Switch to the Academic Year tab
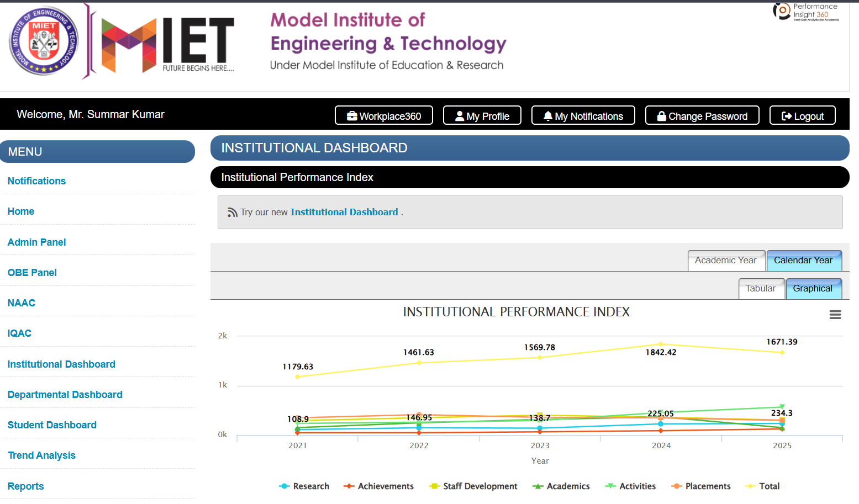 726,260
